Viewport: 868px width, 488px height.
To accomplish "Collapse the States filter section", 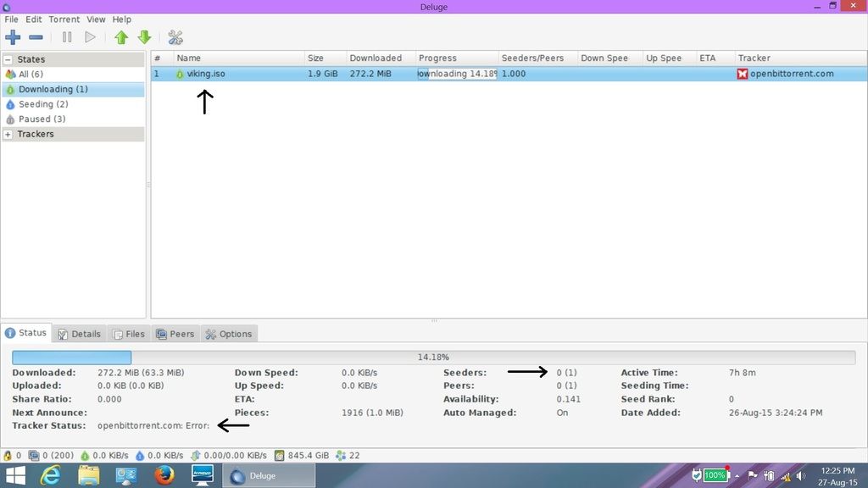I will point(8,59).
